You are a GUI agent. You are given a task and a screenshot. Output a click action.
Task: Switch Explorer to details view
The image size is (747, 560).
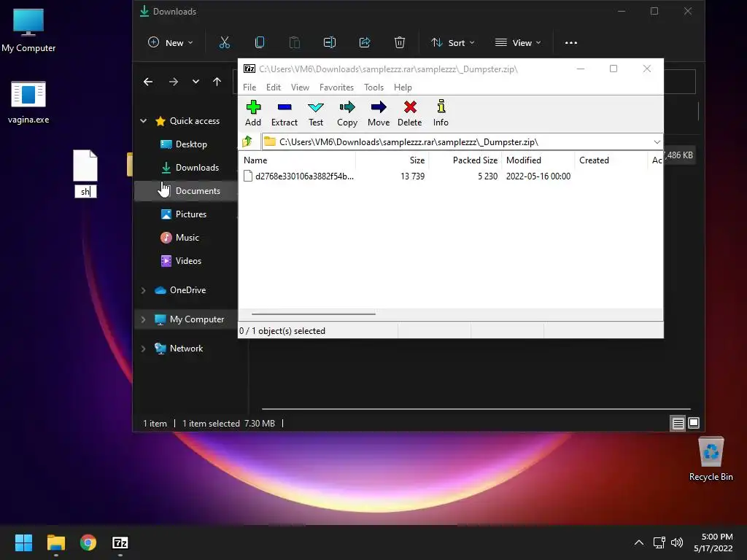[x=678, y=423]
